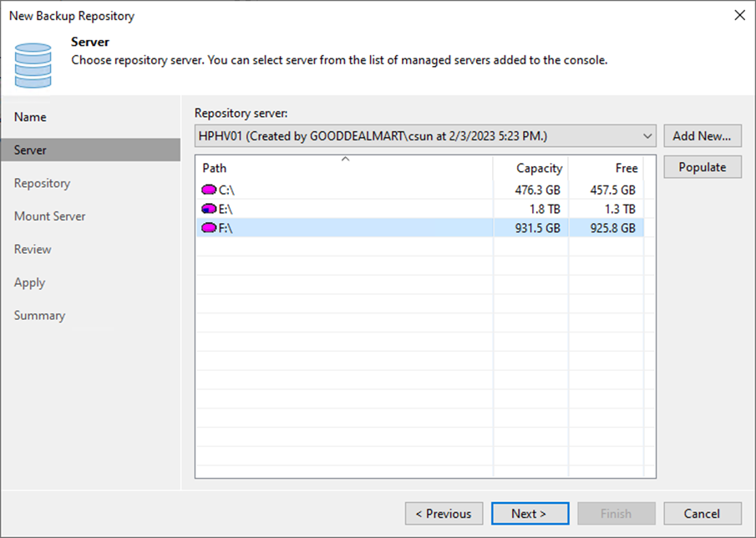
Task: Close the New Backup Repository dialog
Action: [x=738, y=15]
